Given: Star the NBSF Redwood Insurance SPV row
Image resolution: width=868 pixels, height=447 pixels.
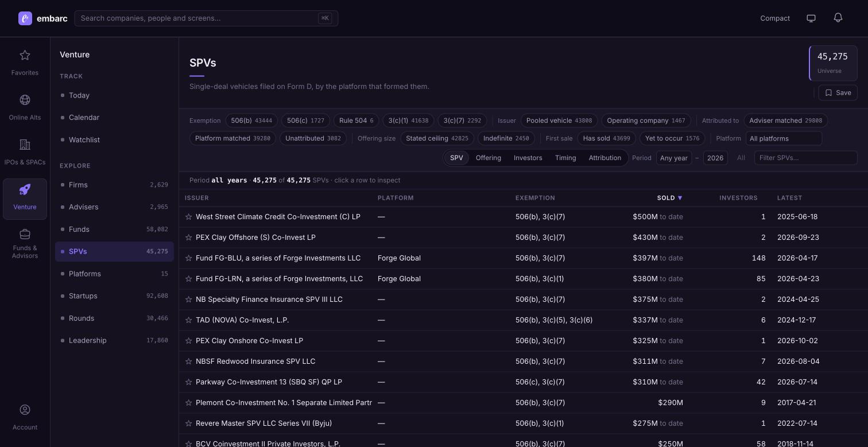Looking at the screenshot, I should 188,362.
